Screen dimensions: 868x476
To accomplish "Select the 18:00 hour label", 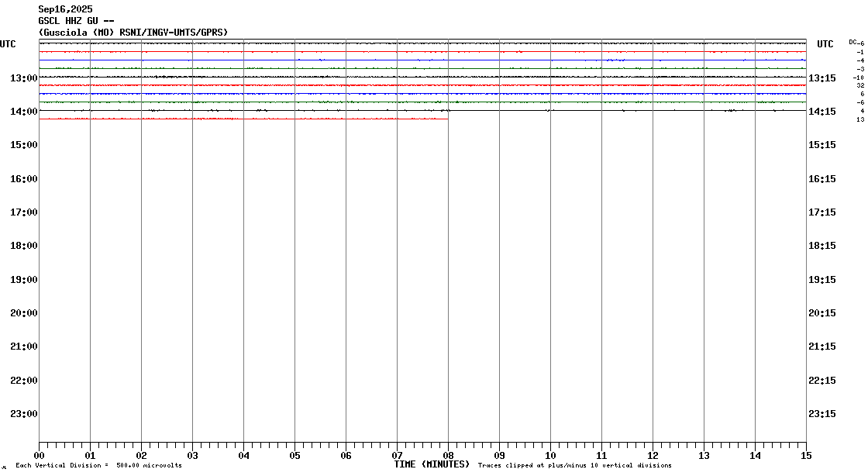I will click(x=24, y=246).
